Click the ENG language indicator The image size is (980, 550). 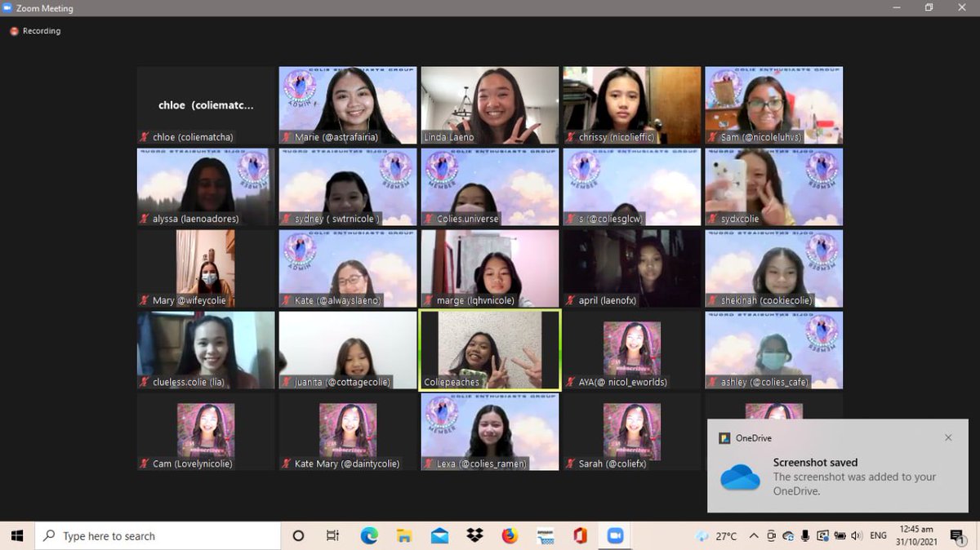pyautogui.click(x=878, y=536)
